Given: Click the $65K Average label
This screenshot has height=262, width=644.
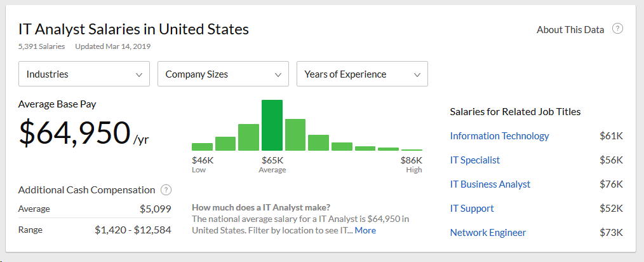Looking at the screenshot, I should click(272, 161).
